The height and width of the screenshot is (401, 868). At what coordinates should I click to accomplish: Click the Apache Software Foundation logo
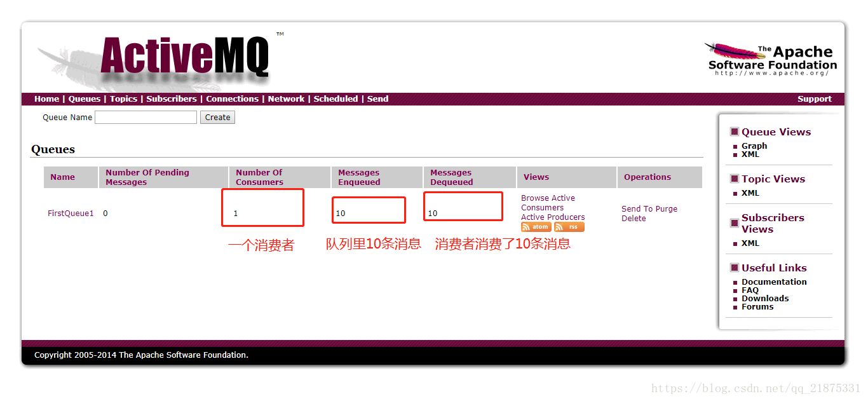point(771,59)
